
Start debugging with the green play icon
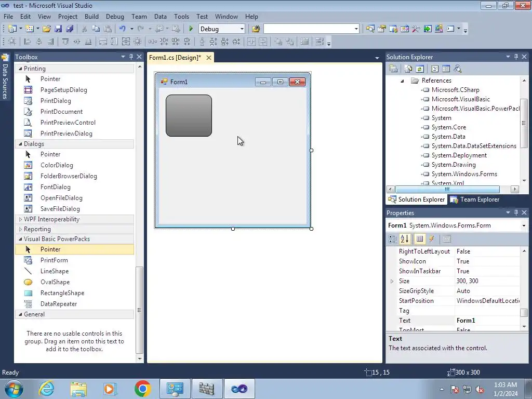point(191,29)
